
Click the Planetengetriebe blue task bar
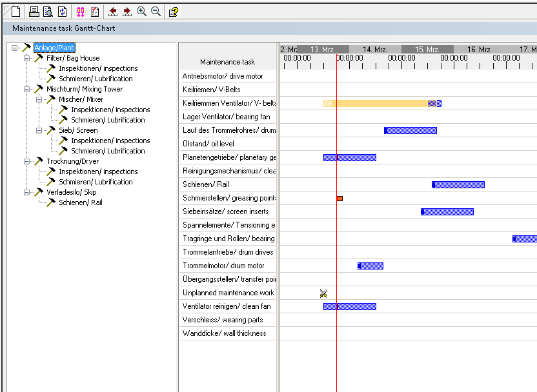[x=350, y=157]
